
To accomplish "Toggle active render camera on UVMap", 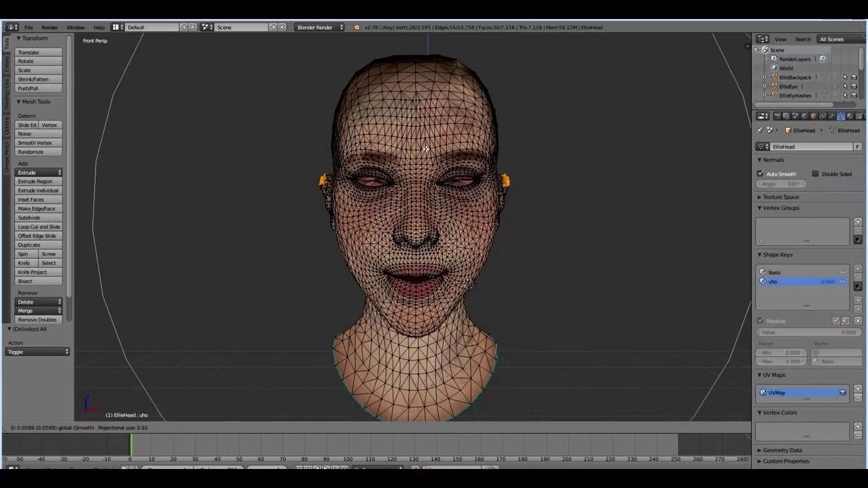I will coord(843,392).
